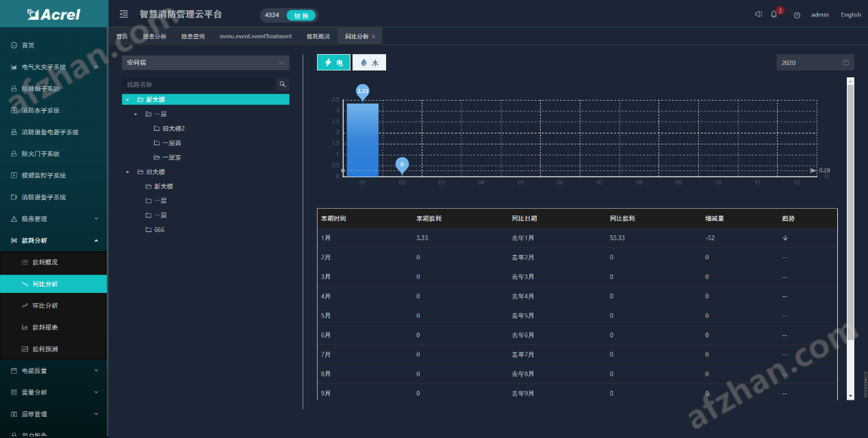Select 一层西 in the line tree
868x438 pixels.
(x=172, y=143)
